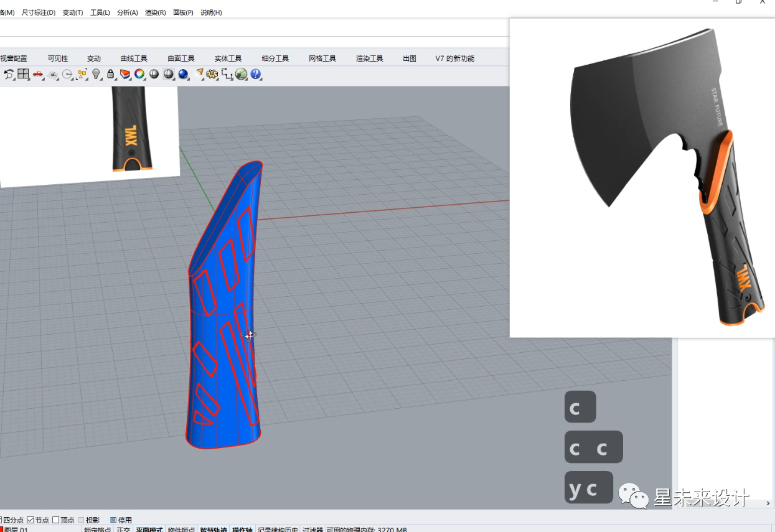Toggle 物件锁点 in status bar
This screenshot has width=775, height=532.
[x=181, y=530]
